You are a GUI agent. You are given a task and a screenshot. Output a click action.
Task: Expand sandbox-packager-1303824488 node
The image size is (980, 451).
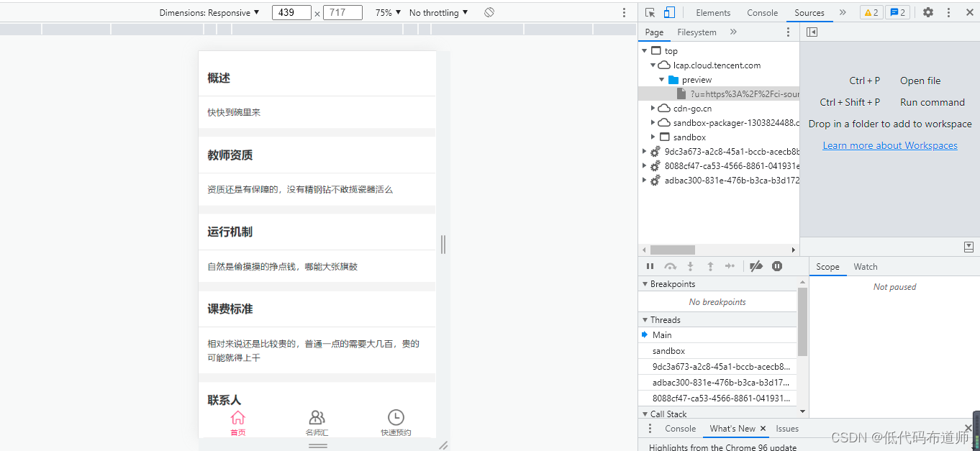(x=653, y=123)
